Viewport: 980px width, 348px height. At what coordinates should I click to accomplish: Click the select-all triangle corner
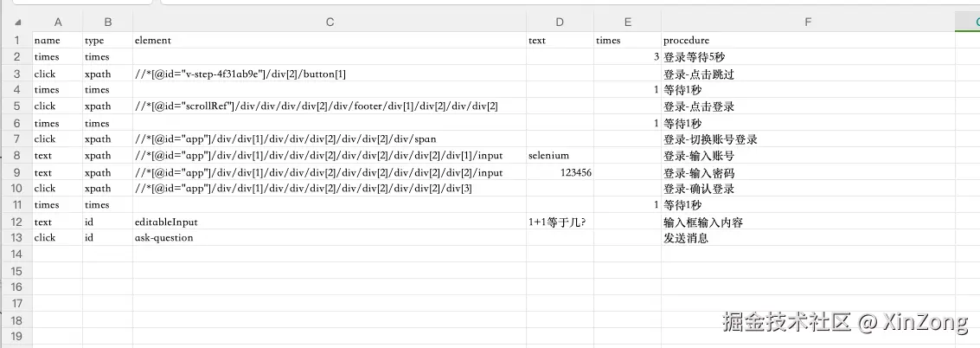[x=18, y=22]
